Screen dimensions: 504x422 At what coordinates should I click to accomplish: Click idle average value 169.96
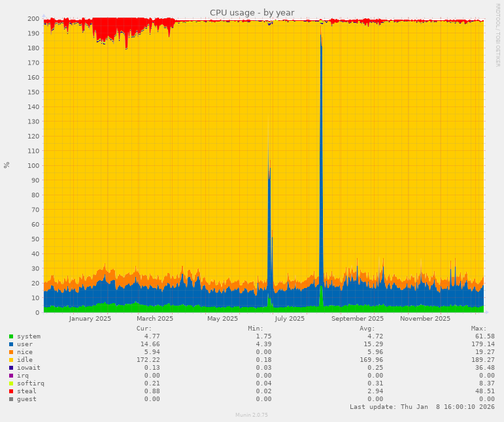point(371,360)
